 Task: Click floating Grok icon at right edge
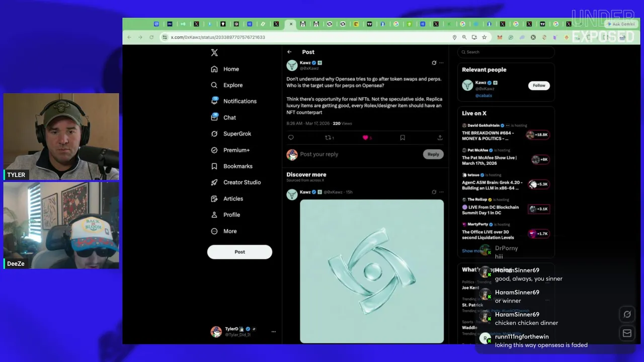(627, 314)
